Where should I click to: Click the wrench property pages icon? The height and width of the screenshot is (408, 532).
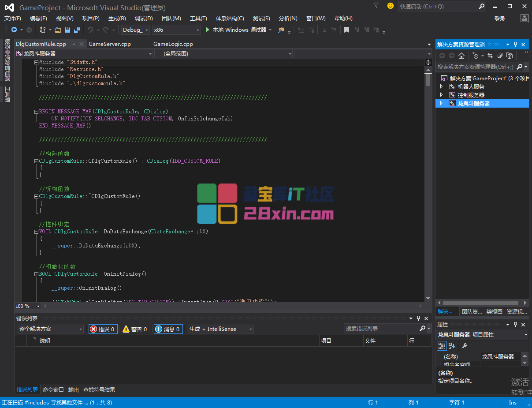click(465, 346)
